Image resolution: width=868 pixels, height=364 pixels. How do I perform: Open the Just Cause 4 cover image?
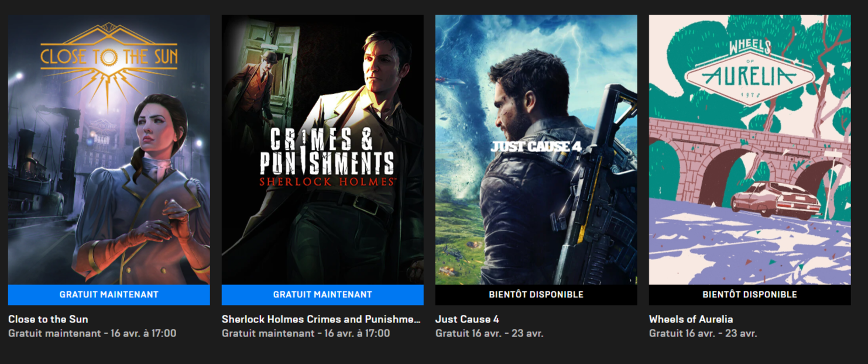pos(536,150)
